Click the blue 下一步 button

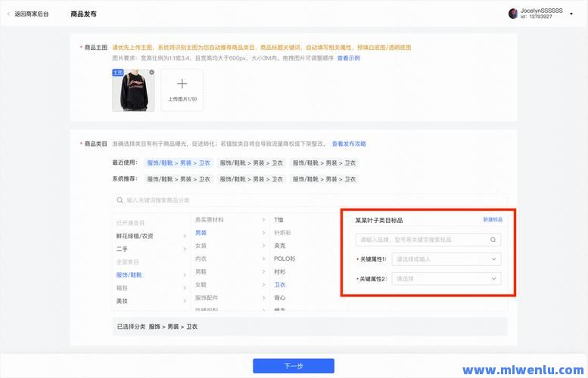click(x=294, y=366)
